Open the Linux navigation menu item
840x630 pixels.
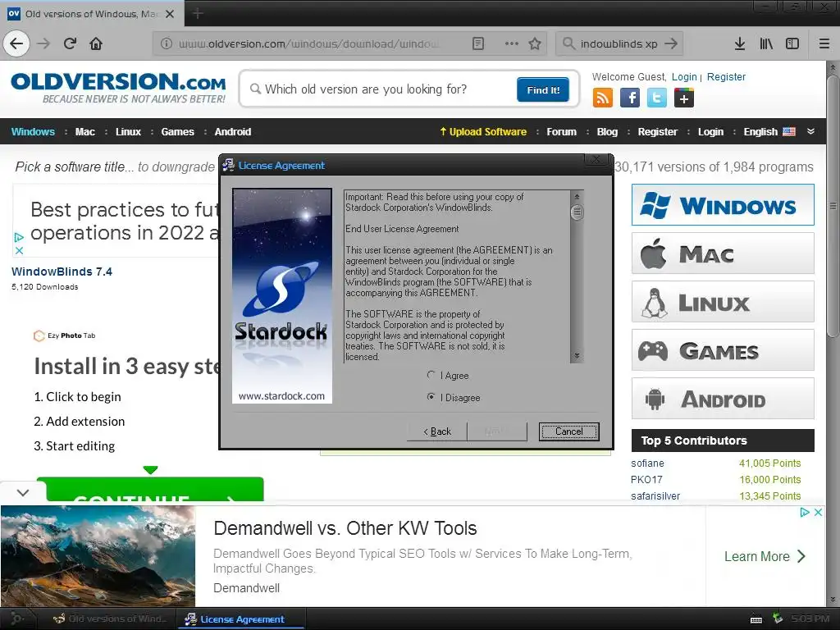pyautogui.click(x=128, y=132)
